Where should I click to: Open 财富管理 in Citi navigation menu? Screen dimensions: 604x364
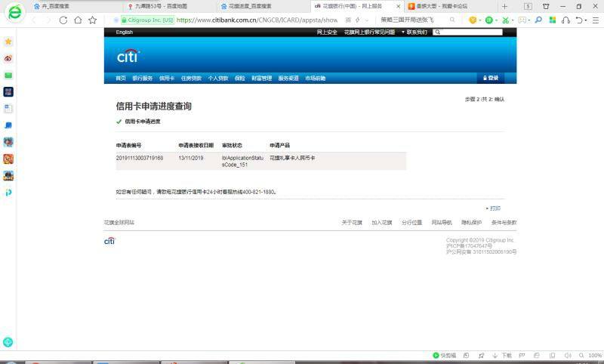262,79
